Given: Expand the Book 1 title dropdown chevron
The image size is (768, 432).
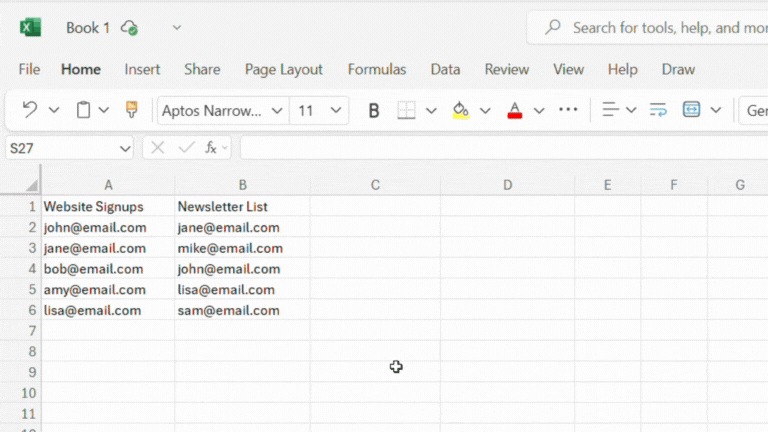Looking at the screenshot, I should click(x=177, y=28).
